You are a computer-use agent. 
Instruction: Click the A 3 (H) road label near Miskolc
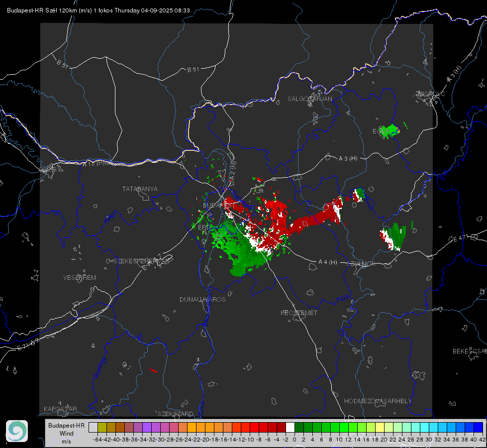(x=454, y=74)
